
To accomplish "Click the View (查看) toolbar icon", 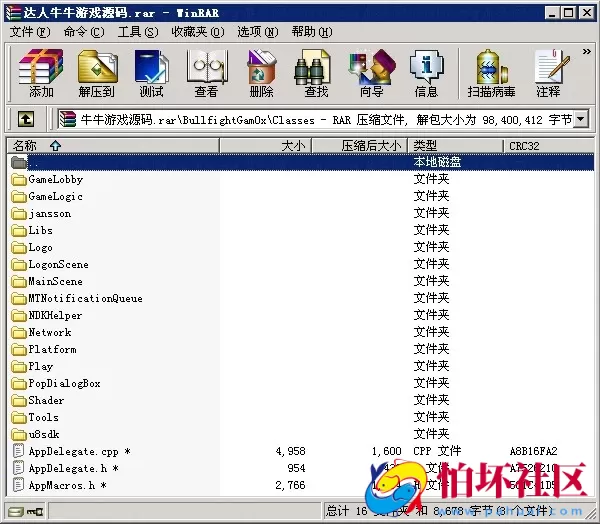I will tap(206, 73).
